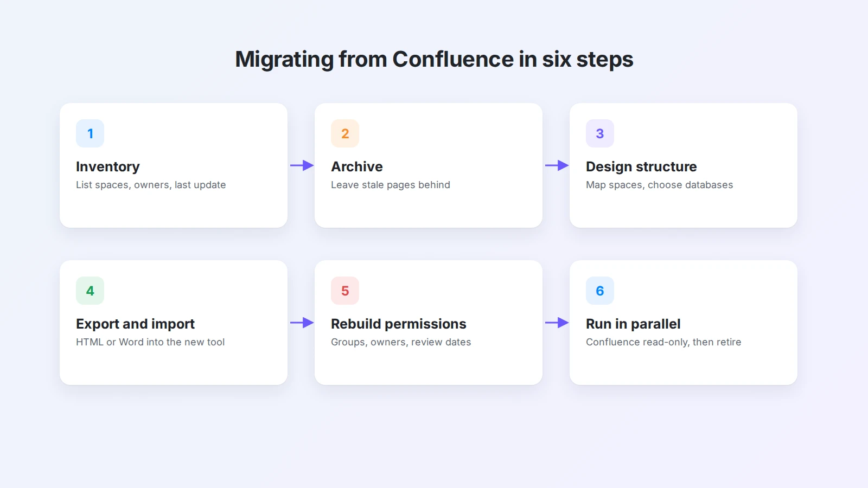This screenshot has width=868, height=488.
Task: Click 'Leave stale pages behind' text
Action: point(391,185)
